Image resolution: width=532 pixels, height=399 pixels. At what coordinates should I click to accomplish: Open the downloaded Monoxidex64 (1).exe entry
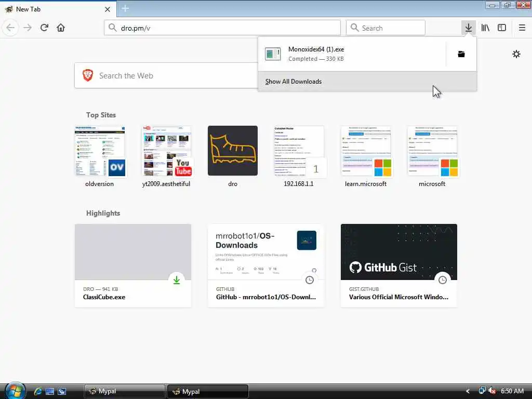[352, 54]
